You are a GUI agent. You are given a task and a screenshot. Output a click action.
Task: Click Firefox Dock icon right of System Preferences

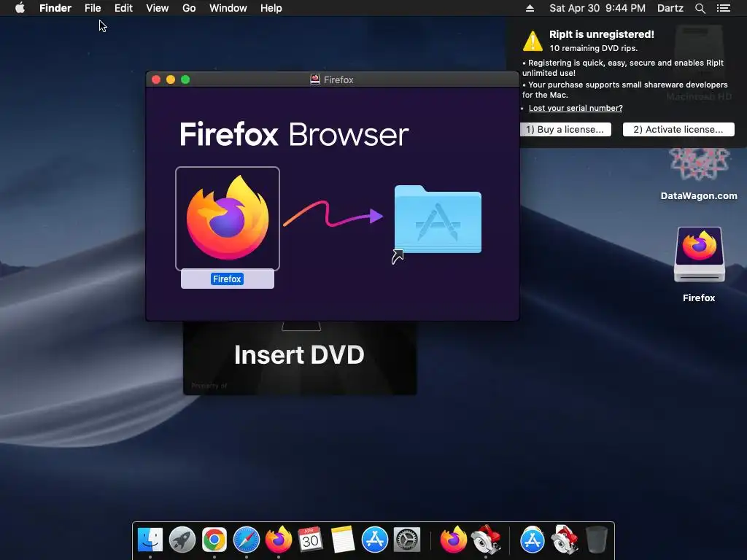tap(453, 540)
